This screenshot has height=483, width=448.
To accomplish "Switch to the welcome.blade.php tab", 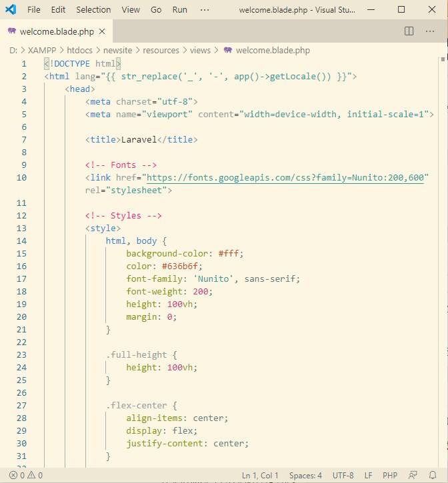I will coord(56,31).
